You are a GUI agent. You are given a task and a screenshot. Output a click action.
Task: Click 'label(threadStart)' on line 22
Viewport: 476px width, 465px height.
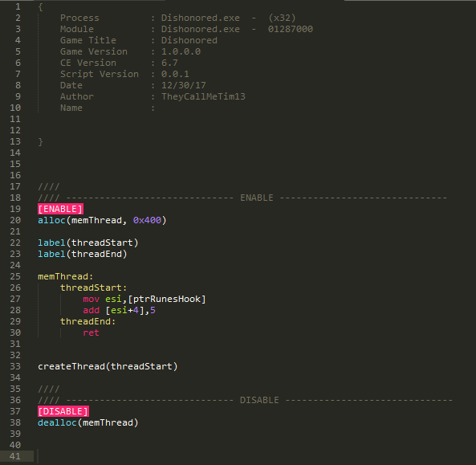coord(88,243)
